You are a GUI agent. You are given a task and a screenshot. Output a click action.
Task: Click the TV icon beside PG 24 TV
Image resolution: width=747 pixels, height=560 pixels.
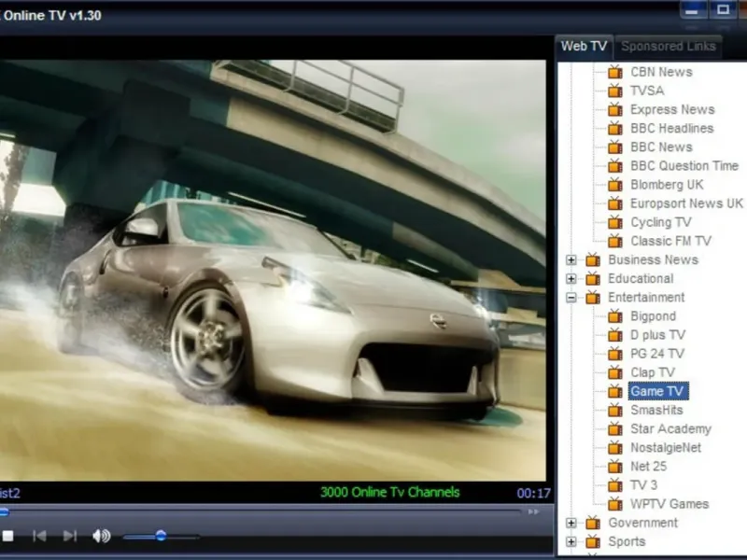[x=615, y=354]
